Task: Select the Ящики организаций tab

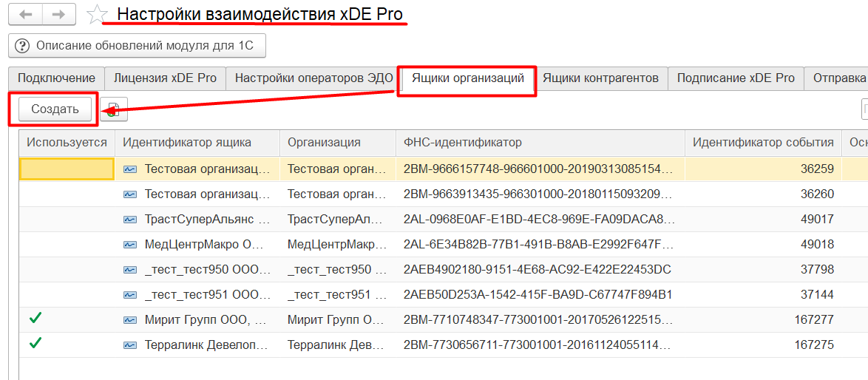Action: [x=467, y=78]
